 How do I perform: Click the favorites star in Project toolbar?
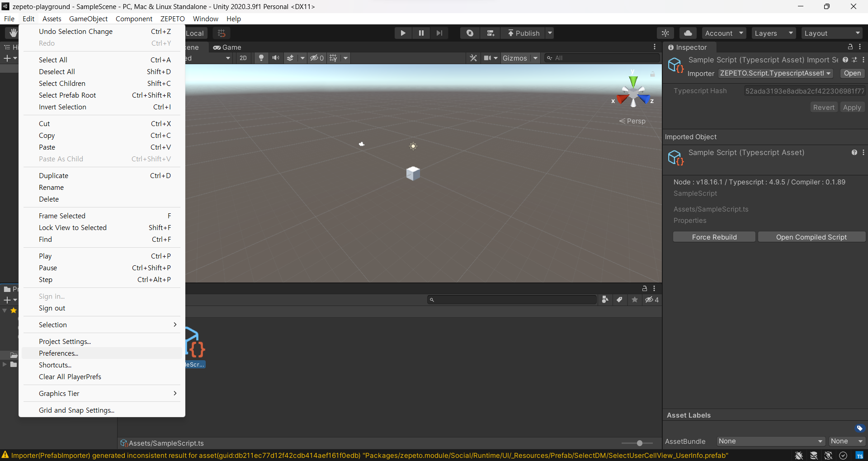pos(635,300)
